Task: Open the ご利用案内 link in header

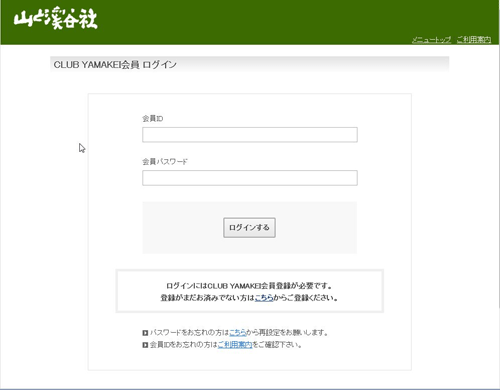Action: pyautogui.click(x=474, y=40)
